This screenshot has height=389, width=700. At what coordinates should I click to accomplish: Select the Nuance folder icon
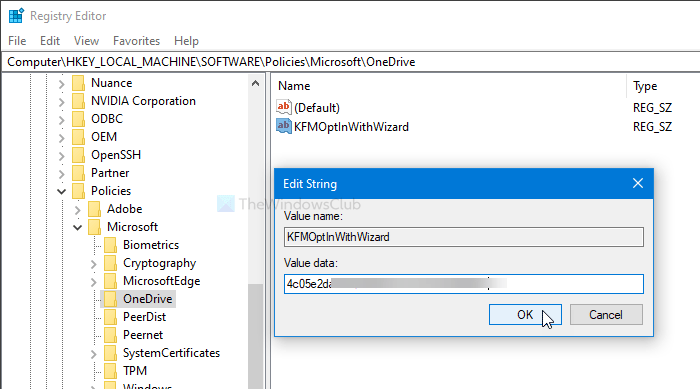[x=78, y=83]
